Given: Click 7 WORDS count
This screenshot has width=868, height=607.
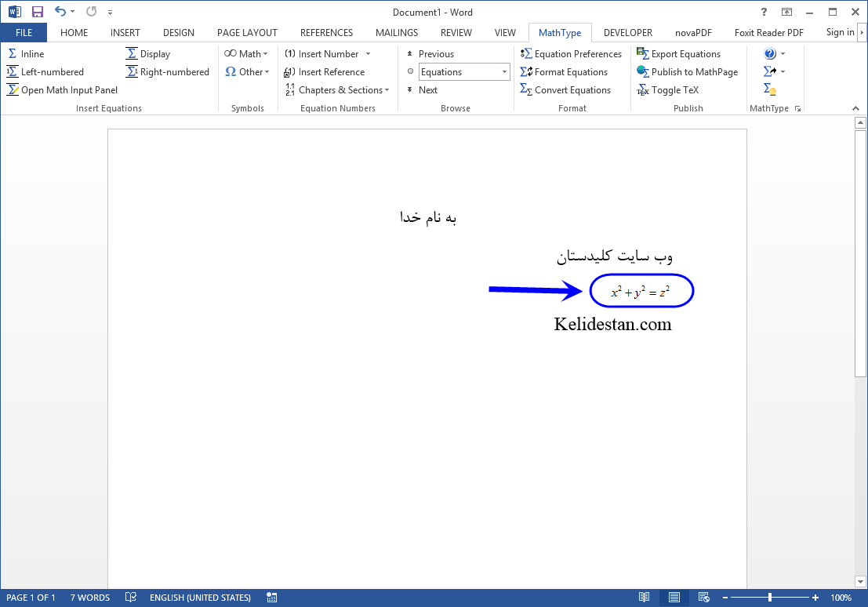Looking at the screenshot, I should coord(89,598).
